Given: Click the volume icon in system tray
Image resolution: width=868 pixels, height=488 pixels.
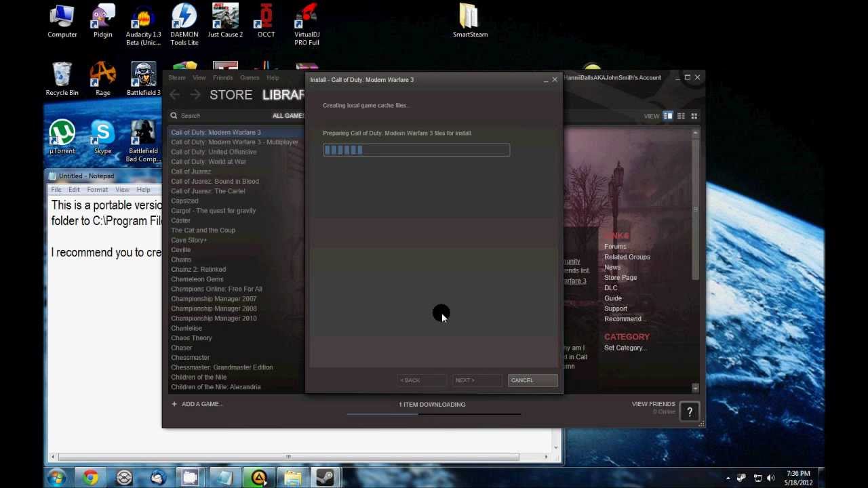Looking at the screenshot, I should point(770,479).
